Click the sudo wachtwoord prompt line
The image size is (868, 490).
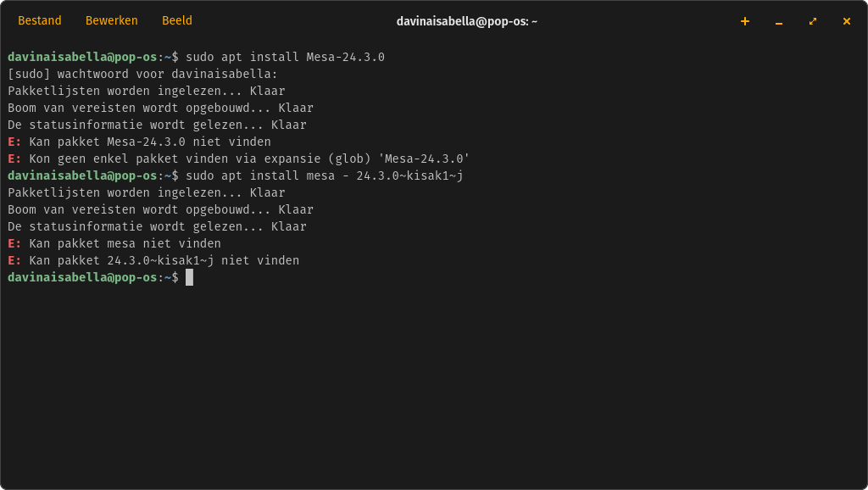pyautogui.click(x=142, y=75)
